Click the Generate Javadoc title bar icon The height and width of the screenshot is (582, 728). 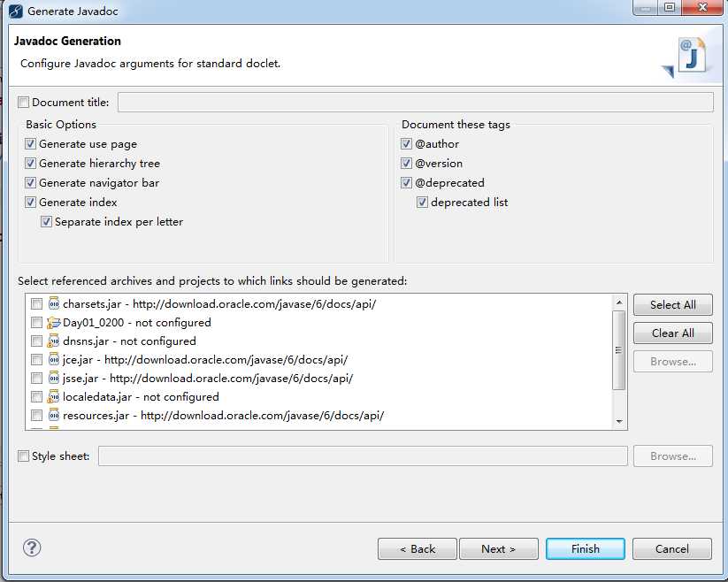click(x=16, y=11)
